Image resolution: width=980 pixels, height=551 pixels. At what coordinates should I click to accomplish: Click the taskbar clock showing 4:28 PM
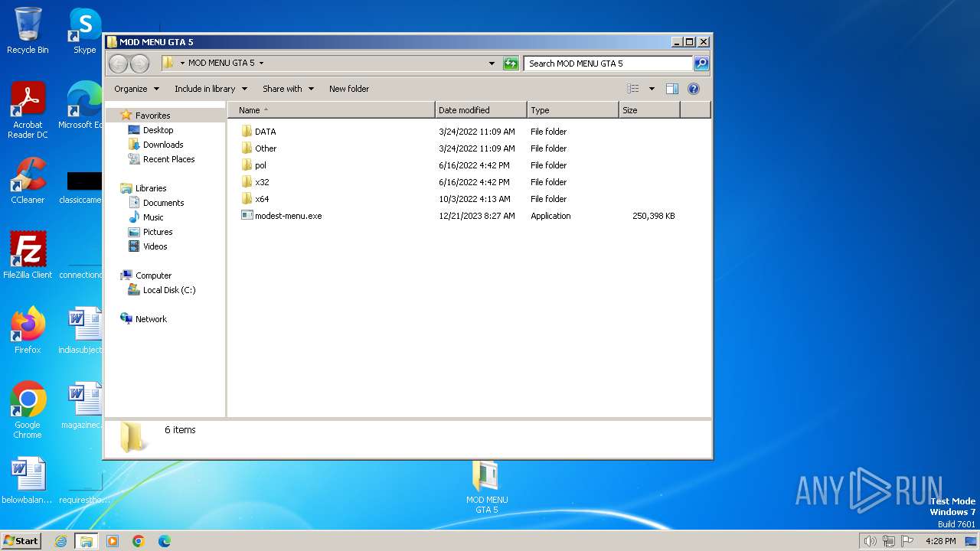[940, 541]
